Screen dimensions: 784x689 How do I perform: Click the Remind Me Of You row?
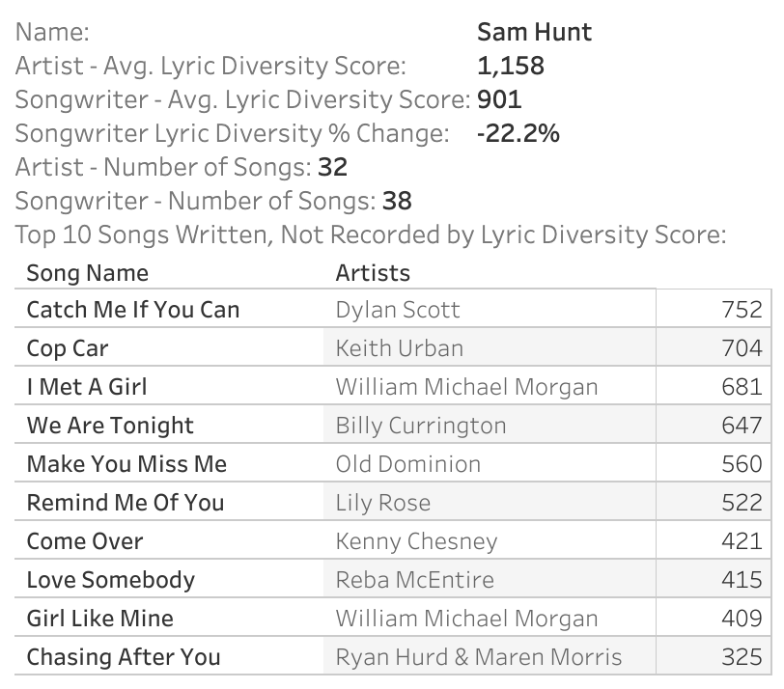pos(125,503)
